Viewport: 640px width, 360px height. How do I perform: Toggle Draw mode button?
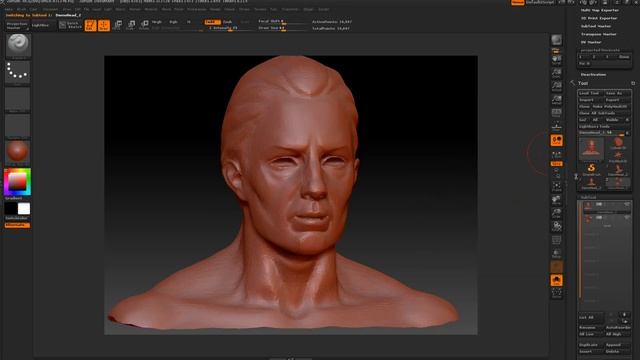click(x=104, y=25)
